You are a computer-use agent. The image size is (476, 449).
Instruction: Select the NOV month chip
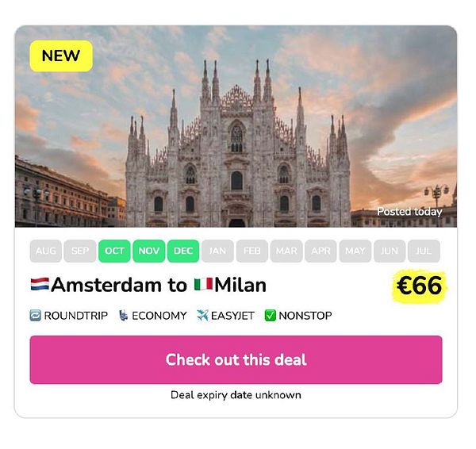[x=149, y=251]
